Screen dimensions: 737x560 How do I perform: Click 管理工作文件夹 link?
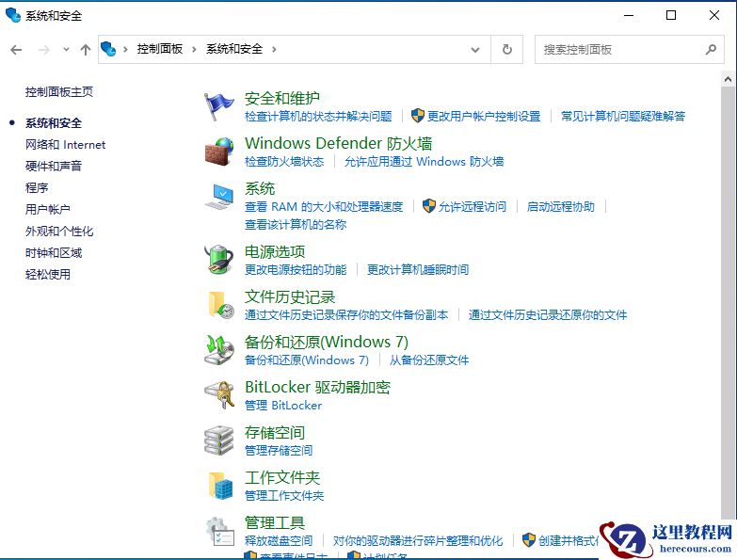click(x=284, y=495)
